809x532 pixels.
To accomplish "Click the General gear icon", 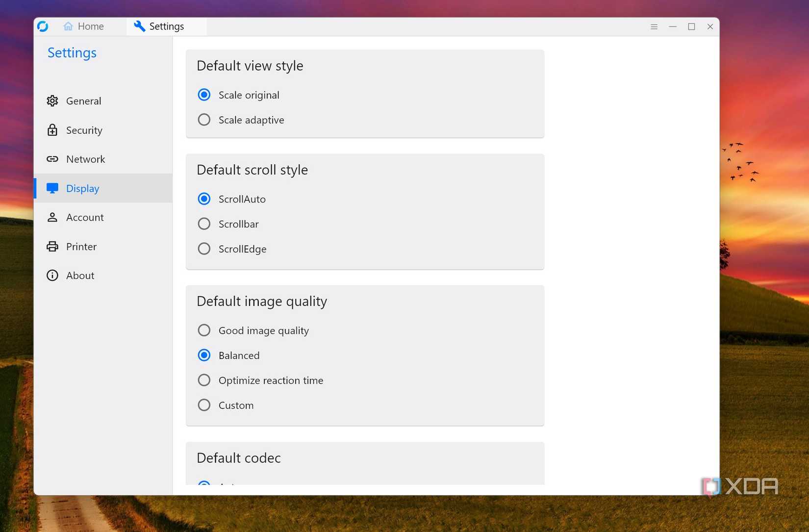I will [x=52, y=101].
